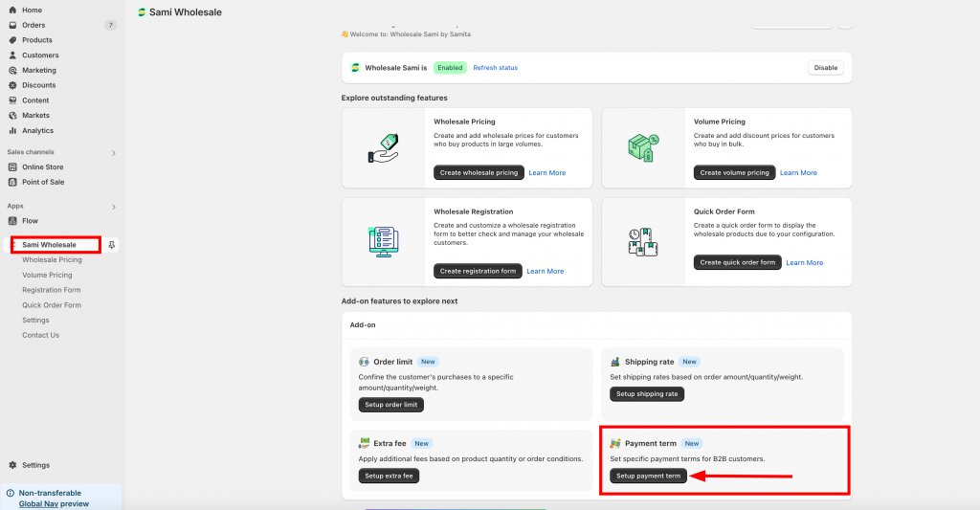
Task: Click the Volume Pricing boxes illustration
Action: point(643,148)
